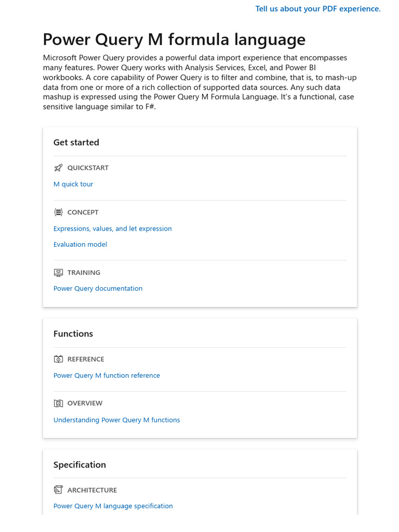
Task: Open Power Query M language specification
Action: pyautogui.click(x=113, y=506)
